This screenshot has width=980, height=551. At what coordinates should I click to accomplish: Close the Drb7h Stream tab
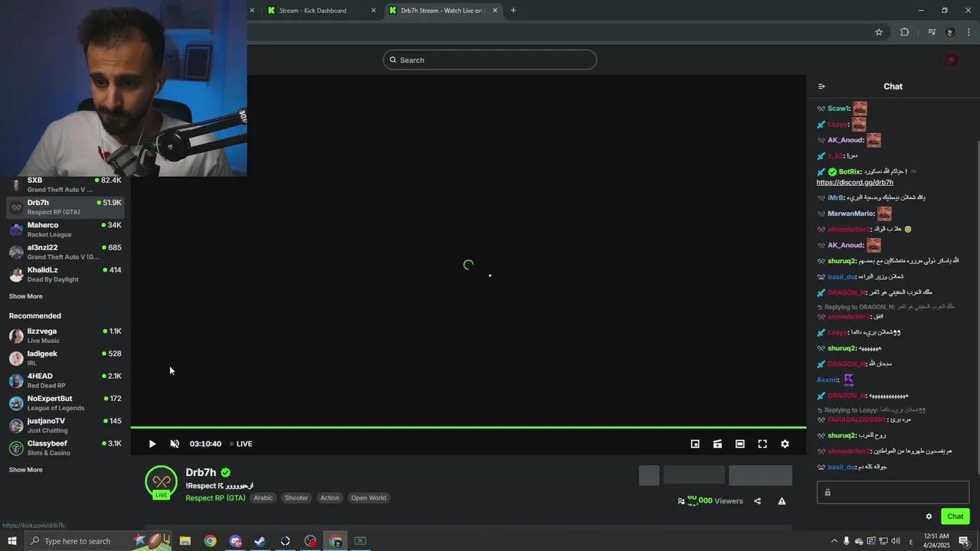point(495,11)
